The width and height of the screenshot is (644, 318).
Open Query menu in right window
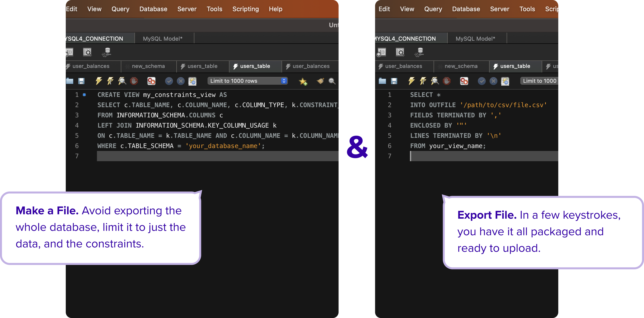click(433, 9)
